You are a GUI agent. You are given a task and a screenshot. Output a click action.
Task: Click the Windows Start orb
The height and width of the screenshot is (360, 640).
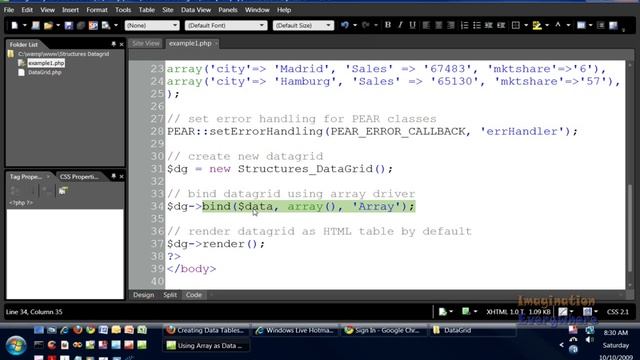(16, 345)
